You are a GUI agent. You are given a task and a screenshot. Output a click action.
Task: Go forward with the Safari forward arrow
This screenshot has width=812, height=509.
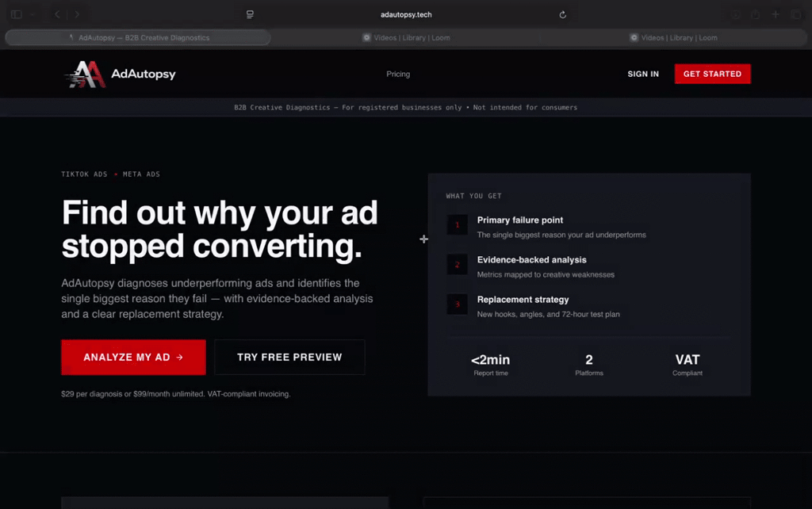click(x=77, y=14)
